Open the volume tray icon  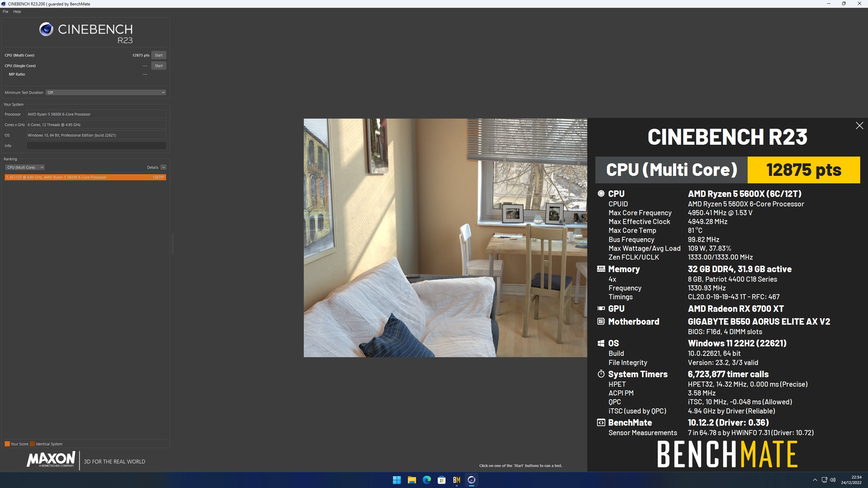tap(833, 480)
